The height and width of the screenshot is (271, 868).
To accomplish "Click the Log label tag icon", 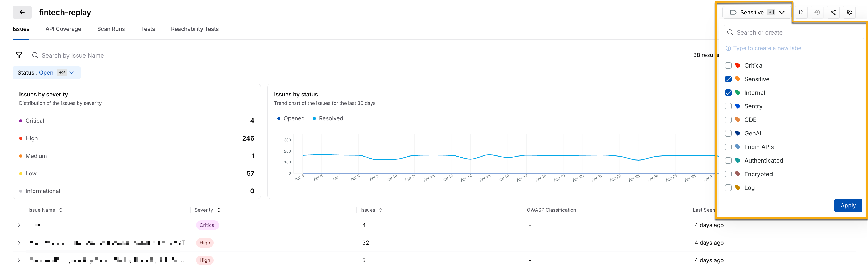I will click(x=738, y=188).
